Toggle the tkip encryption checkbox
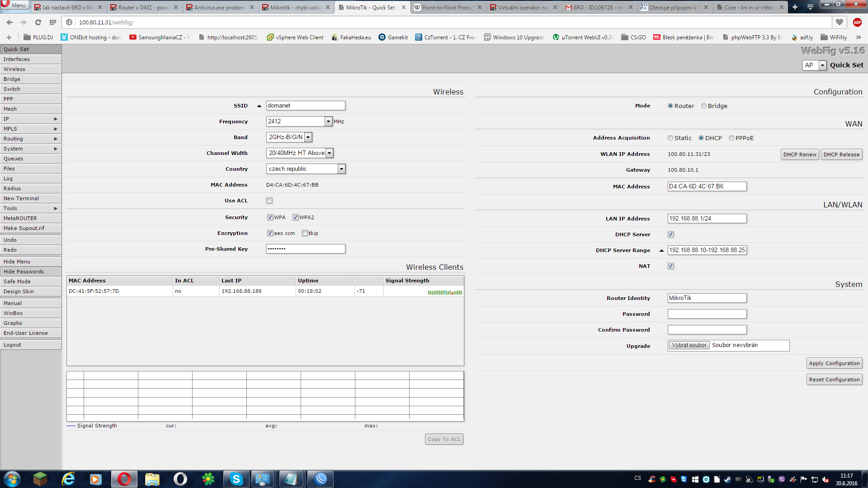Screen dimensions: 868x488 (305, 233)
